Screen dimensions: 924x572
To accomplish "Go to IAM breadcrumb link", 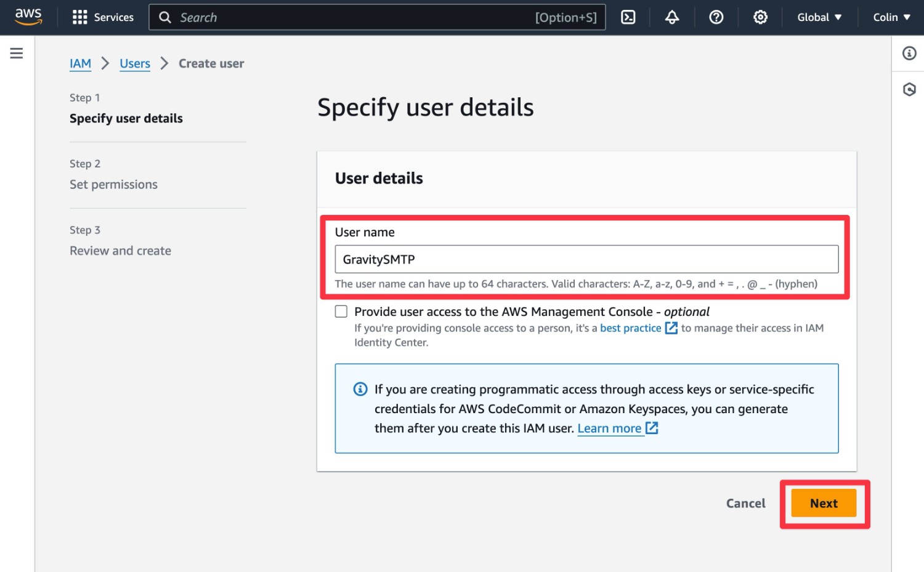I will (80, 63).
